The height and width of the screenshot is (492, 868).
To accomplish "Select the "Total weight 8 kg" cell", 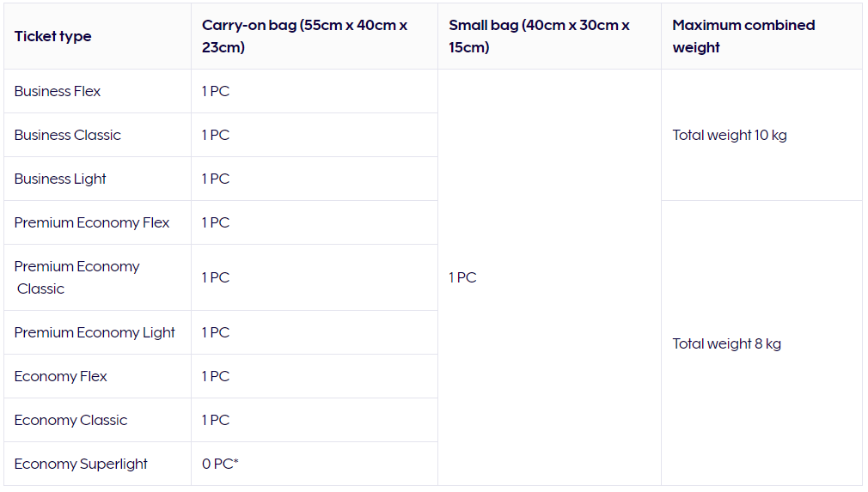I will point(726,344).
